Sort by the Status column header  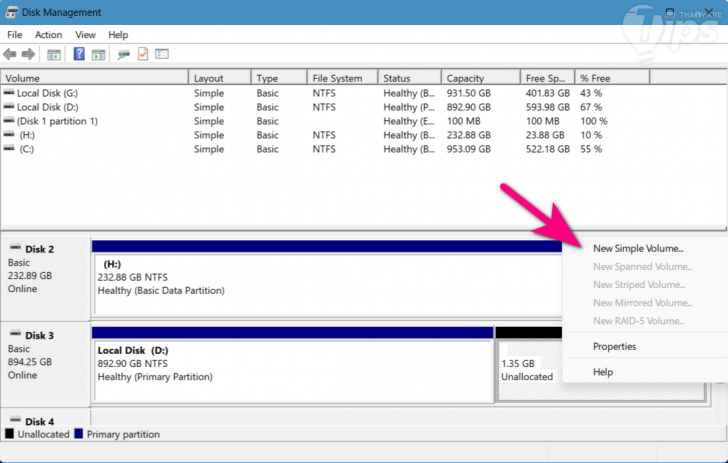pyautogui.click(x=410, y=78)
